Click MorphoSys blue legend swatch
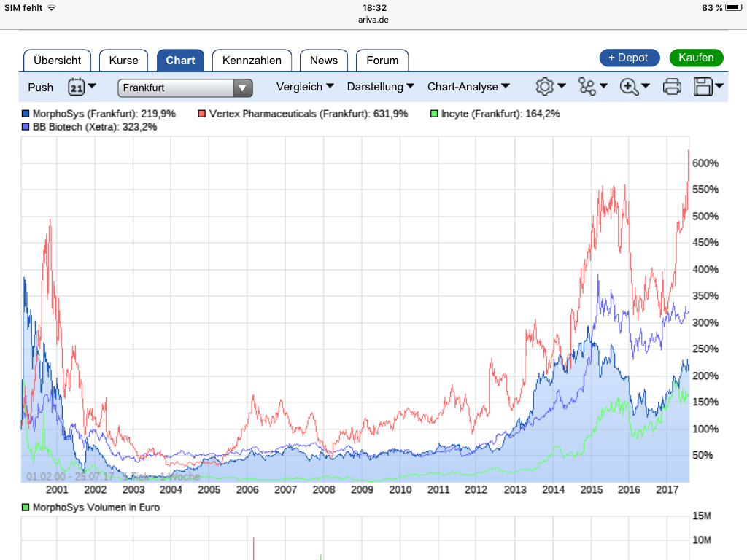This screenshot has width=747, height=560. (26, 114)
